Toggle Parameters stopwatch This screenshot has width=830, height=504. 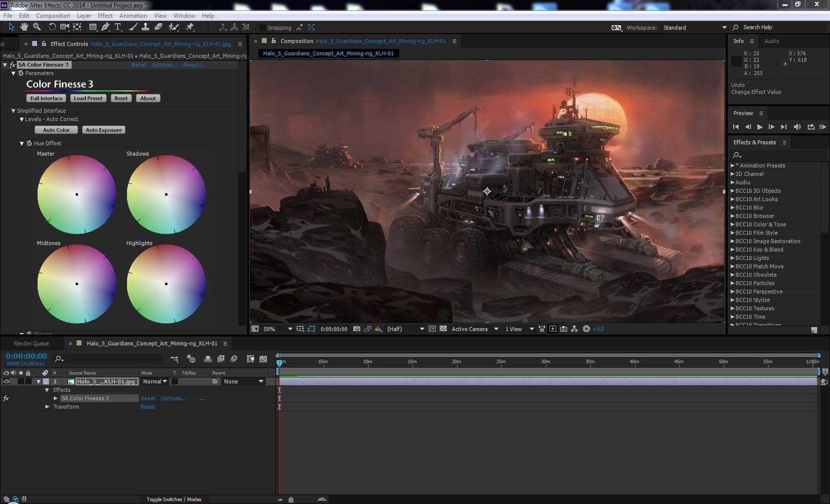[21, 73]
